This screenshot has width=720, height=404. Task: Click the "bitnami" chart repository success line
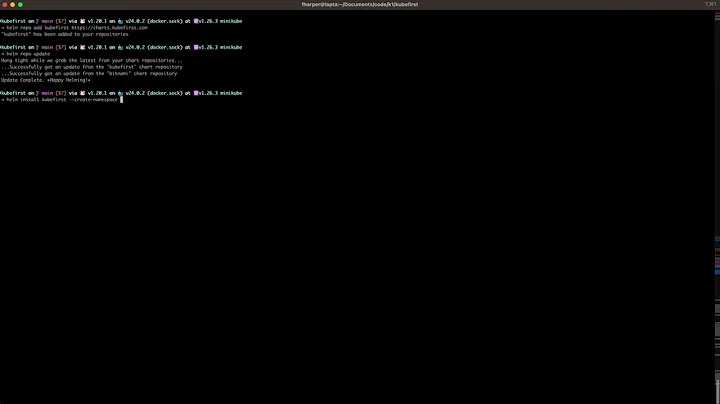(x=89, y=73)
